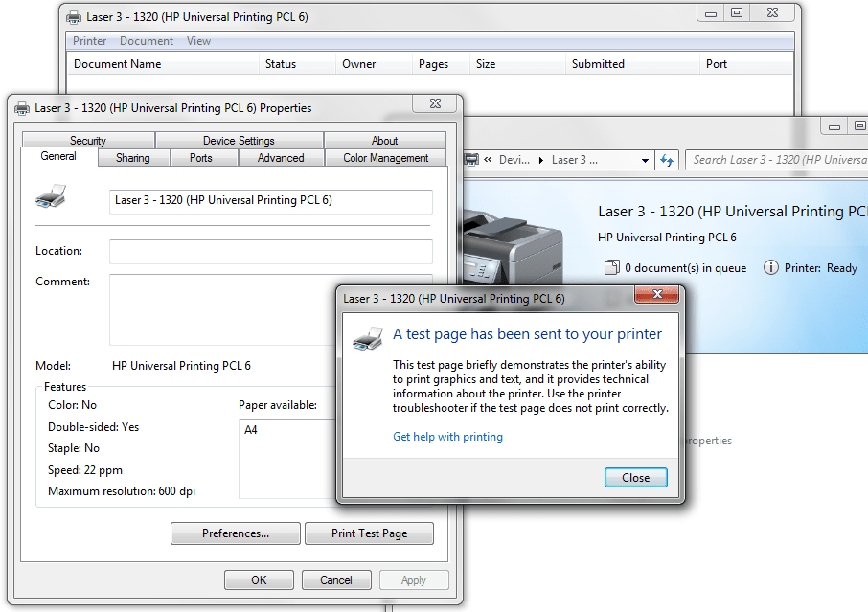Image resolution: width=868 pixels, height=612 pixels.
Task: Click the Apply button in Properties dialog
Action: click(x=414, y=579)
